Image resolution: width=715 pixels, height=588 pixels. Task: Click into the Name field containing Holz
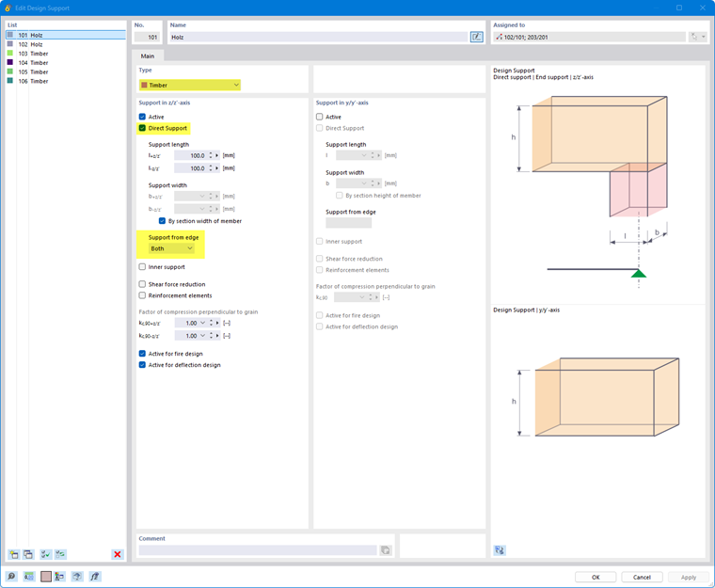pos(319,37)
